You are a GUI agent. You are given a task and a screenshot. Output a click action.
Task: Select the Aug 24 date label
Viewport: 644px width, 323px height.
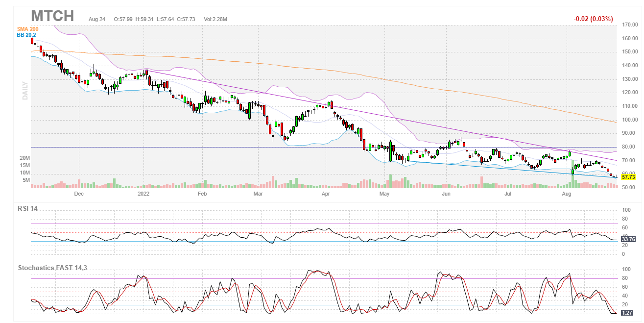(x=97, y=19)
